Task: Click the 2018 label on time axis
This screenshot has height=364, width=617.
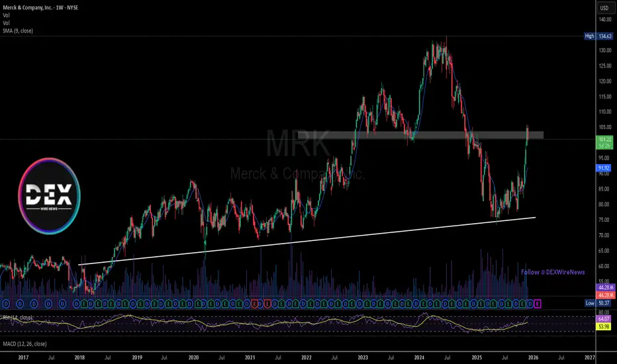Action: [x=79, y=357]
